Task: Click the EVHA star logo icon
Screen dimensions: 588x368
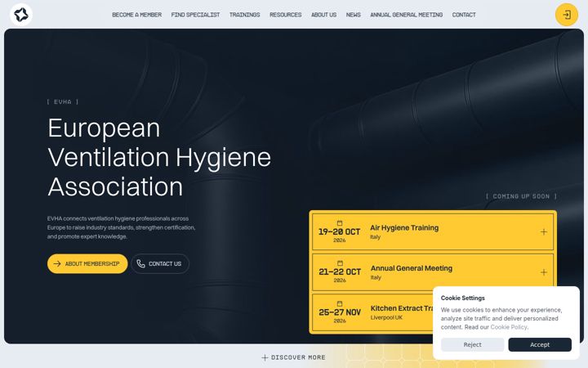Action: (21, 15)
